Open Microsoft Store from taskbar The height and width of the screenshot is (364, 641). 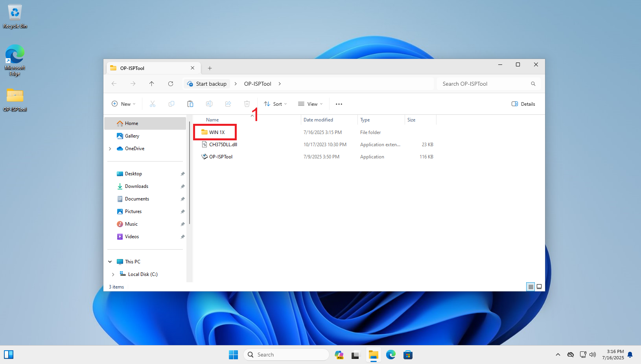tap(408, 355)
